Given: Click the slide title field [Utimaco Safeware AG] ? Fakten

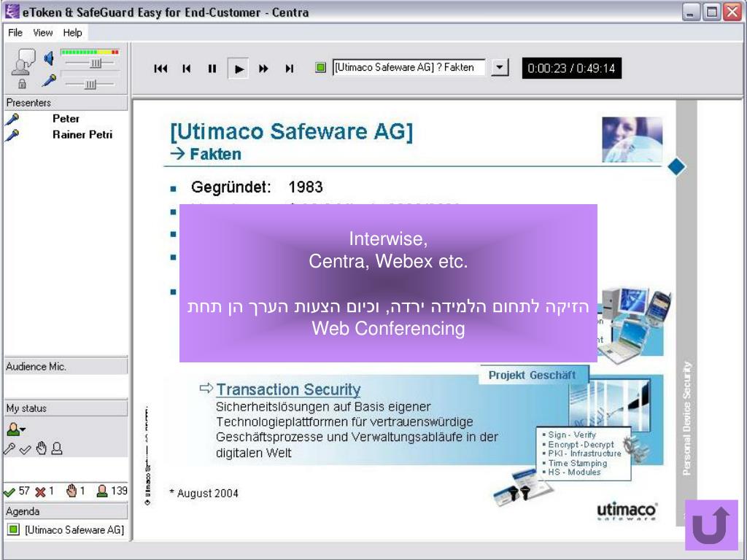Looking at the screenshot, I should pyautogui.click(x=409, y=68).
